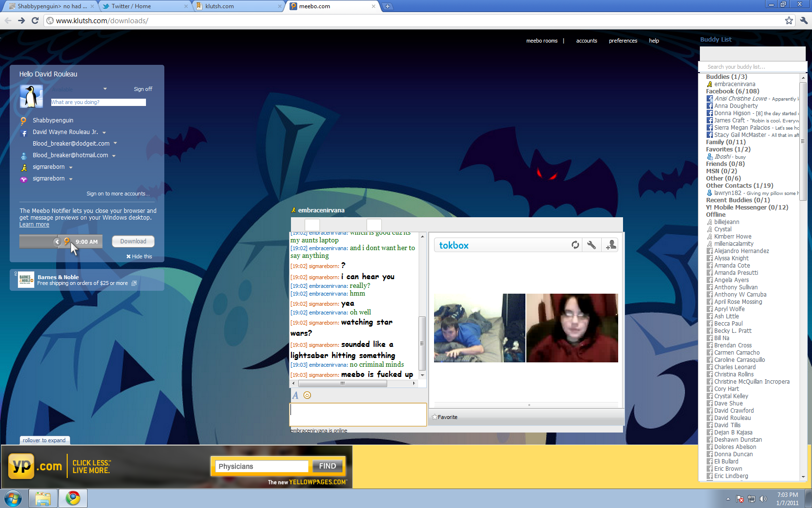Open tokbox wrench settings icon

tap(592, 245)
